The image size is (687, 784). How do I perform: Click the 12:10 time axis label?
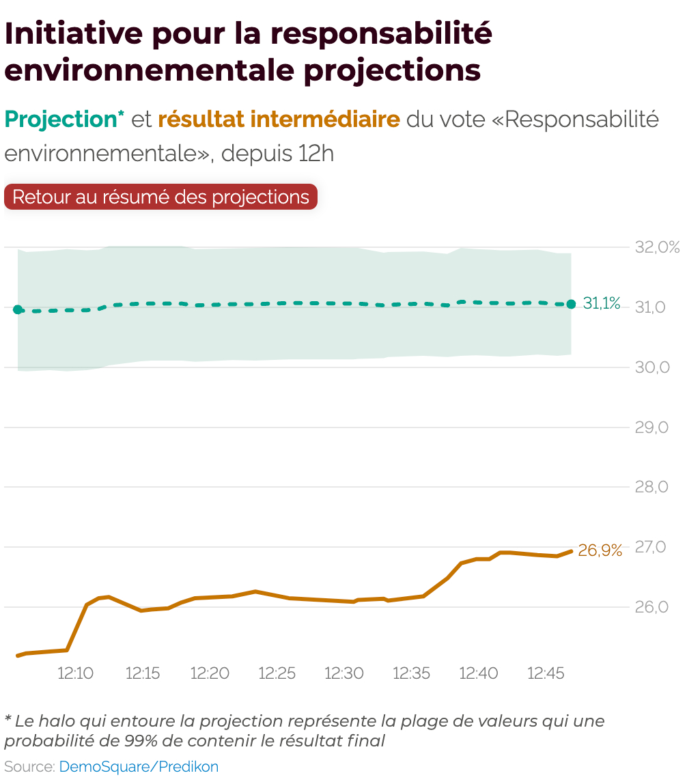pos(75,674)
